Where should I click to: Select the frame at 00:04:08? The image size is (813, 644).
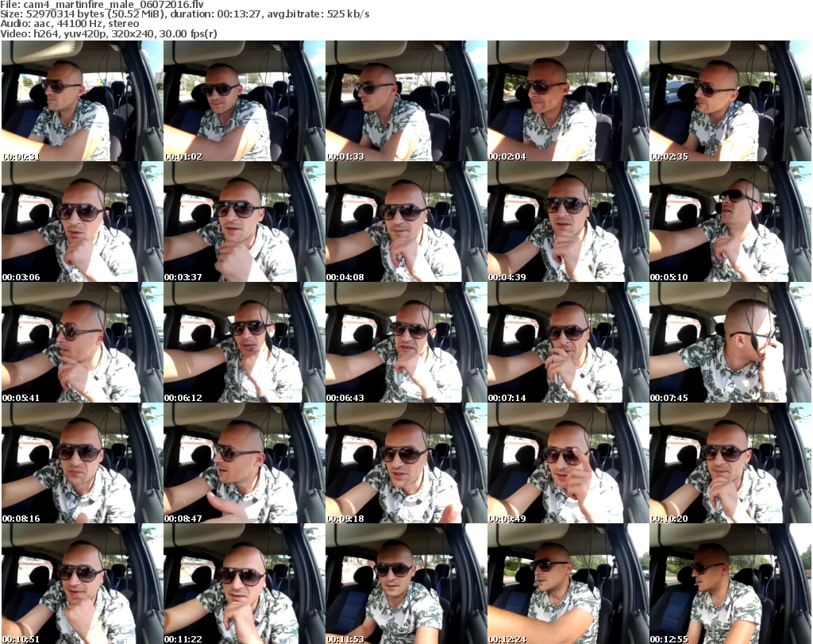(406, 222)
